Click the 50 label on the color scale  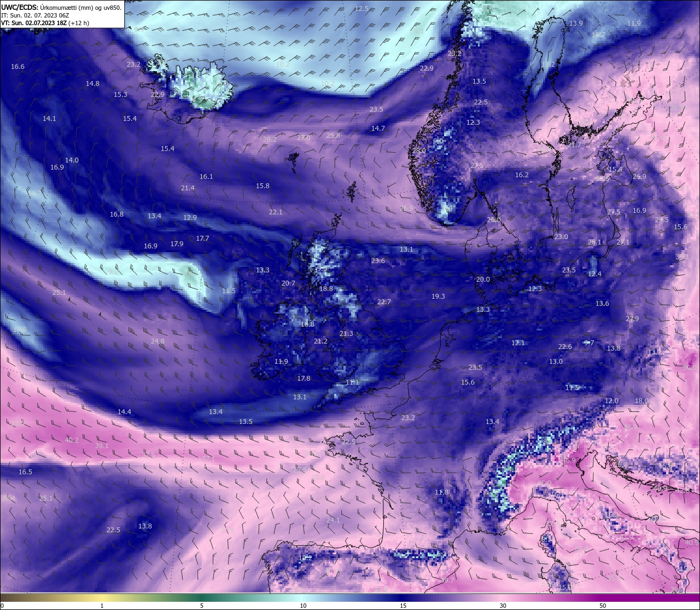[603, 605]
